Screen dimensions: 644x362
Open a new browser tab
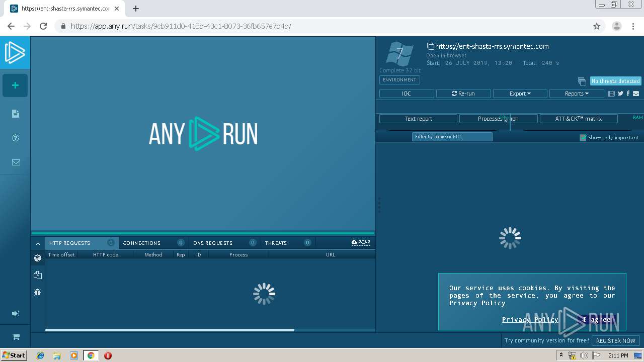[136, 9]
